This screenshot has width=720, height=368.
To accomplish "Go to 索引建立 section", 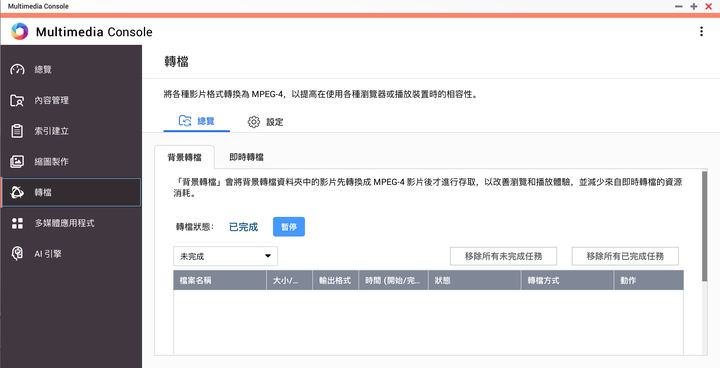I will pos(71,131).
